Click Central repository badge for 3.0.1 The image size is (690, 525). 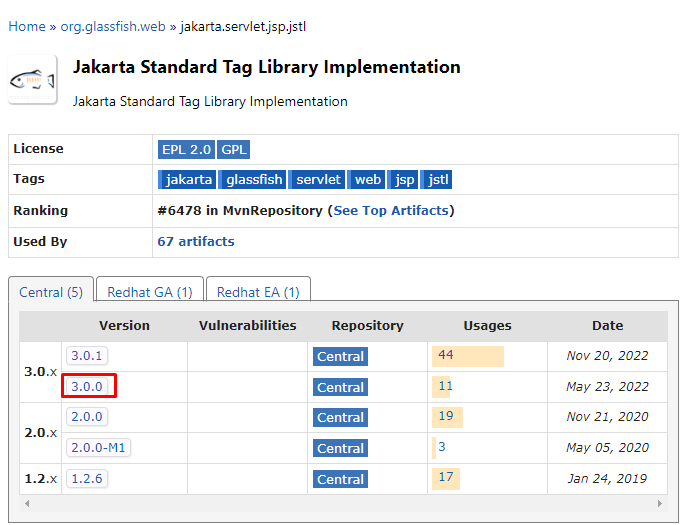pos(340,356)
